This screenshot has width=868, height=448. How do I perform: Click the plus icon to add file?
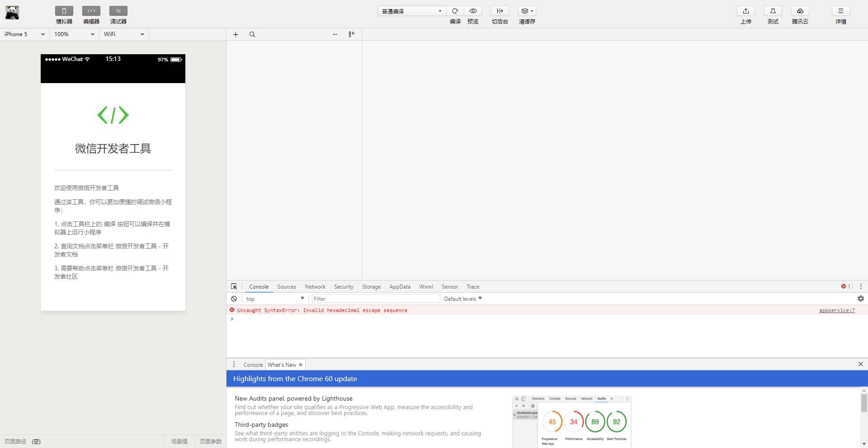236,34
